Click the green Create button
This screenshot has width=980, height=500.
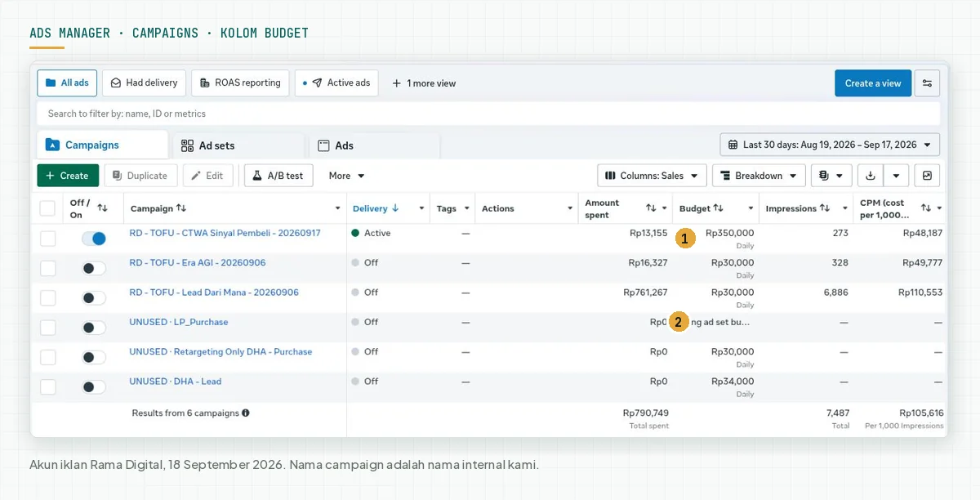tap(68, 176)
